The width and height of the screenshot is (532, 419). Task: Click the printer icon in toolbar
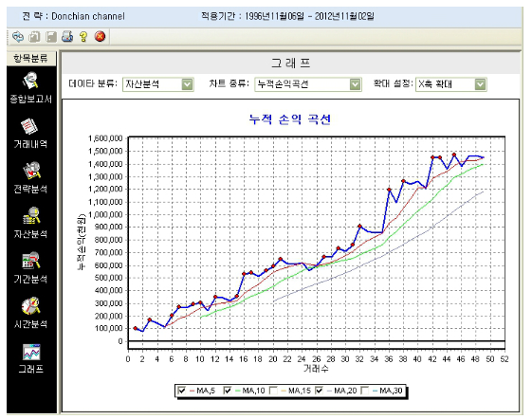point(67,36)
